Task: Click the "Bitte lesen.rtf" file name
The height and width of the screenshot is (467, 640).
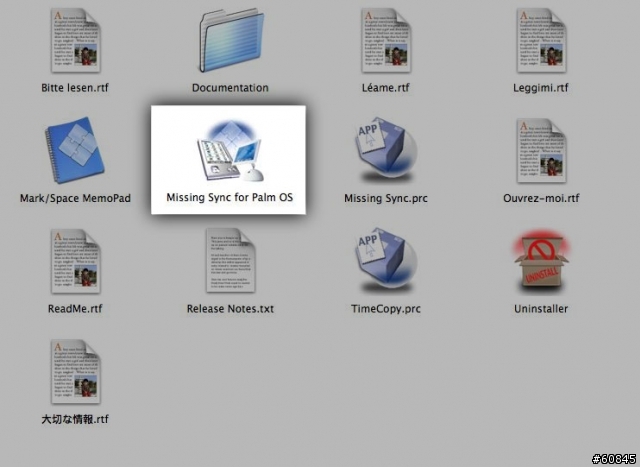Action: click(75, 88)
